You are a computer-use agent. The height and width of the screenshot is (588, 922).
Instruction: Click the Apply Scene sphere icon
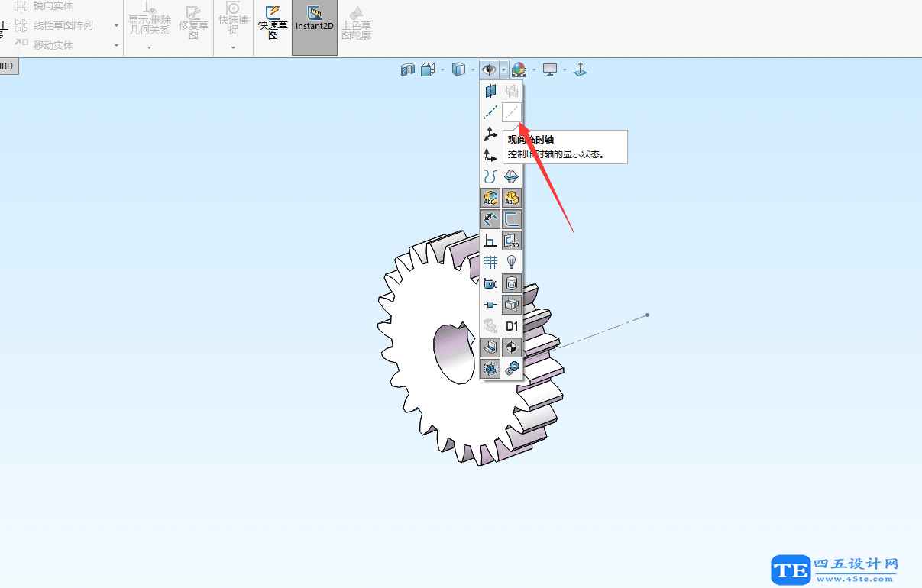coord(518,69)
